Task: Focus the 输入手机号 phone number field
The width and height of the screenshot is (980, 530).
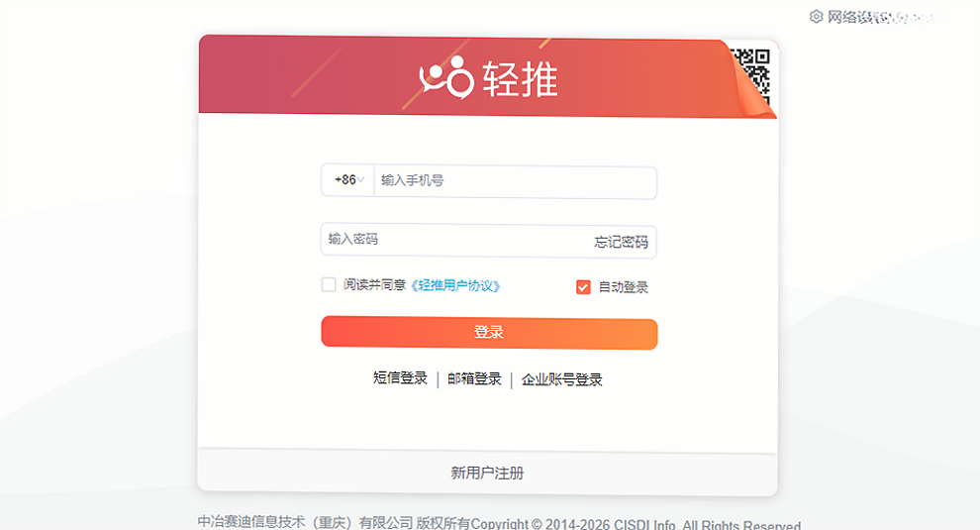Action: 515,181
